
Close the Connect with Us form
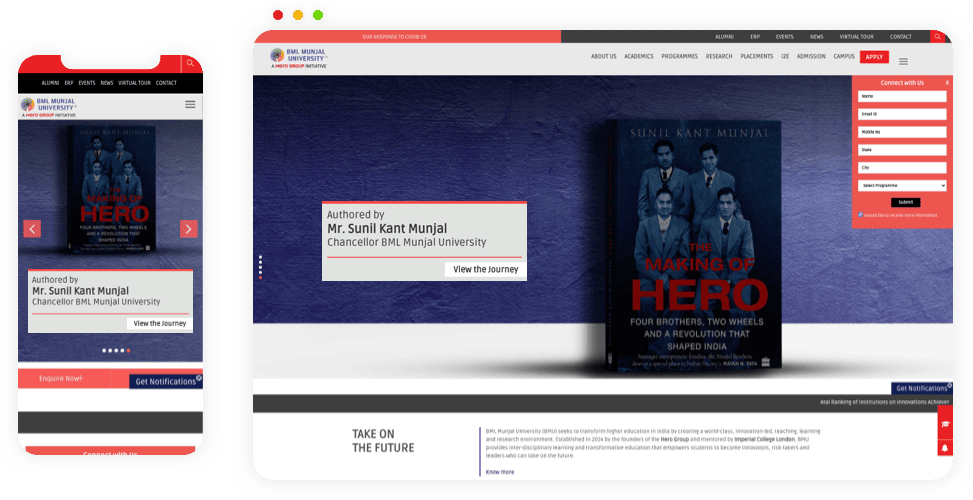pyautogui.click(x=947, y=83)
